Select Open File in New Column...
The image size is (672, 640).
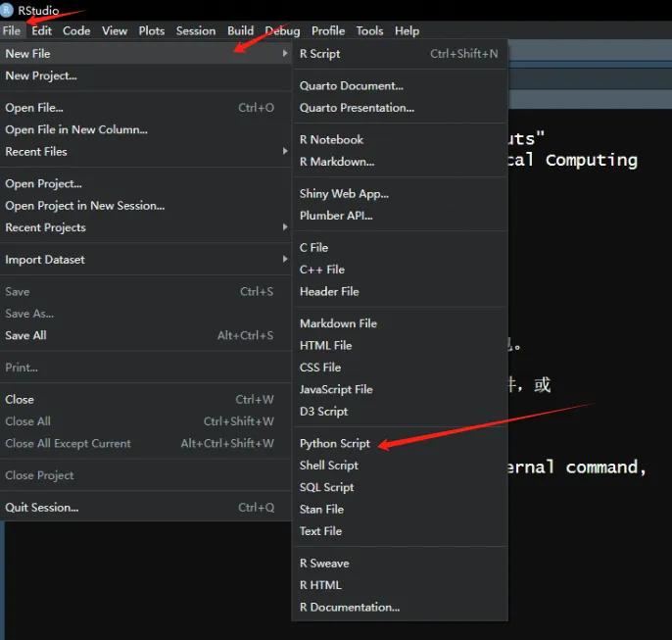(x=146, y=129)
